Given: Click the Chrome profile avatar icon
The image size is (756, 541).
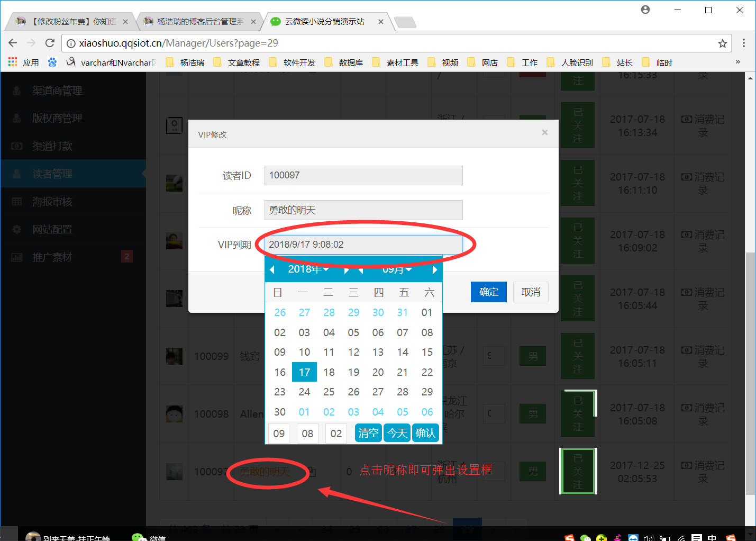Looking at the screenshot, I should point(645,10).
